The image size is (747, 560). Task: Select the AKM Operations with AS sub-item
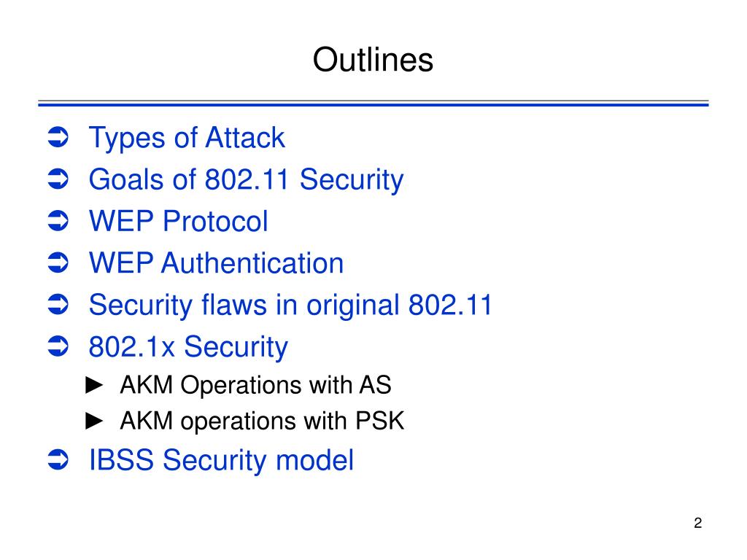point(255,385)
